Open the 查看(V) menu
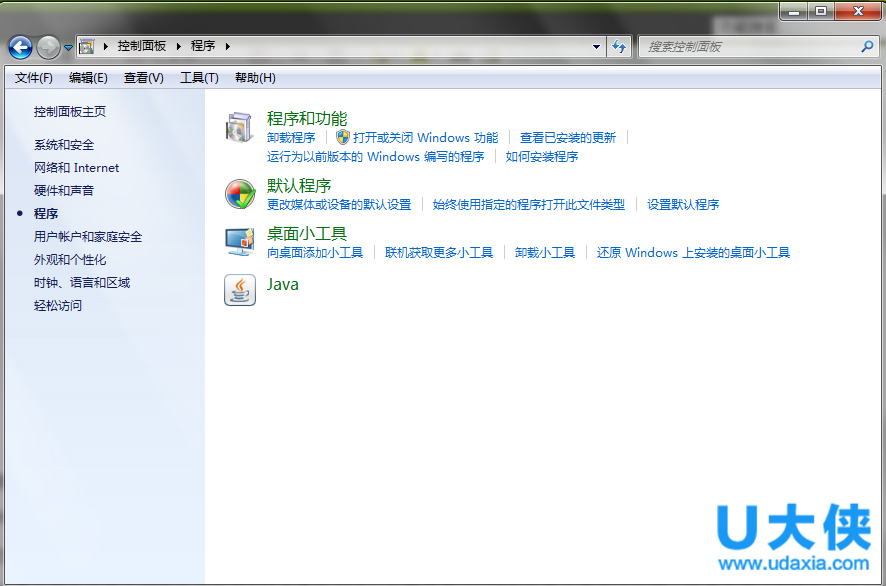 pos(144,78)
